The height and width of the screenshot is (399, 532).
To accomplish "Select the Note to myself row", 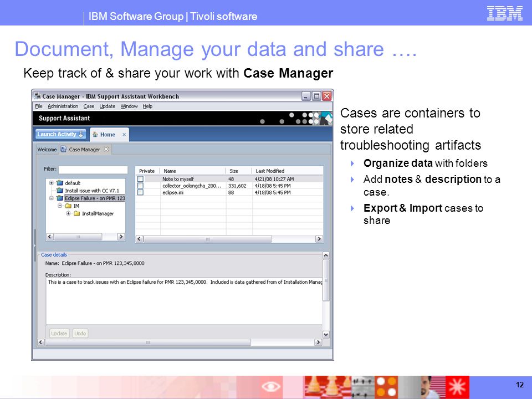I will [x=229, y=179].
